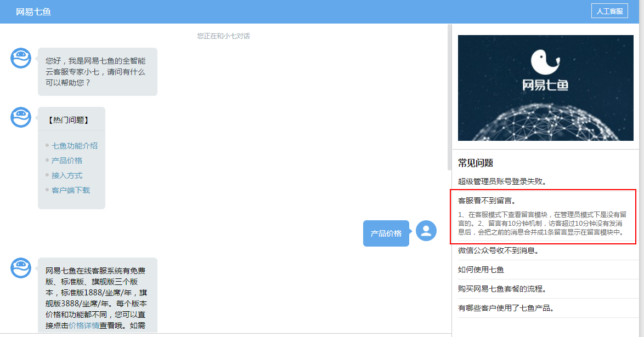Click the 网易七鱼 title in header

[x=33, y=12]
